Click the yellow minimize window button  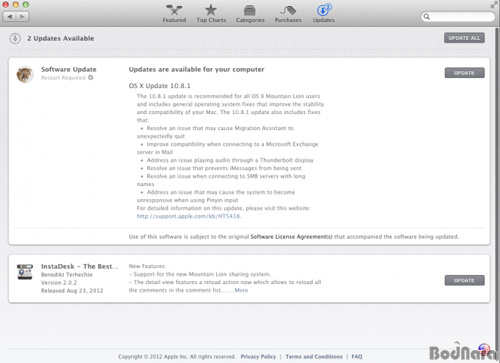click(16, 5)
